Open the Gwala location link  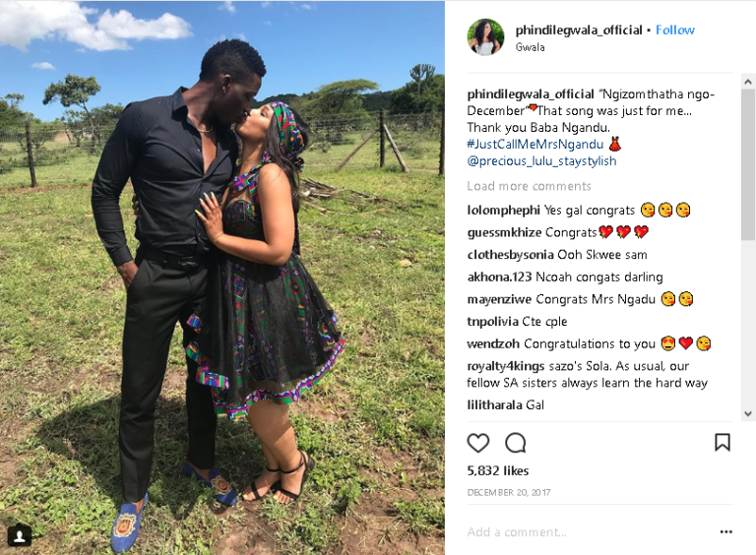point(530,47)
